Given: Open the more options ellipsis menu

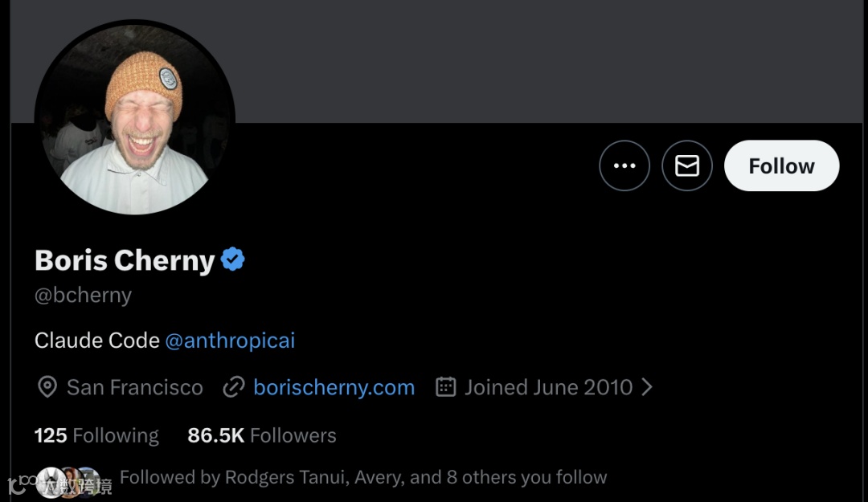Looking at the screenshot, I should point(624,165).
